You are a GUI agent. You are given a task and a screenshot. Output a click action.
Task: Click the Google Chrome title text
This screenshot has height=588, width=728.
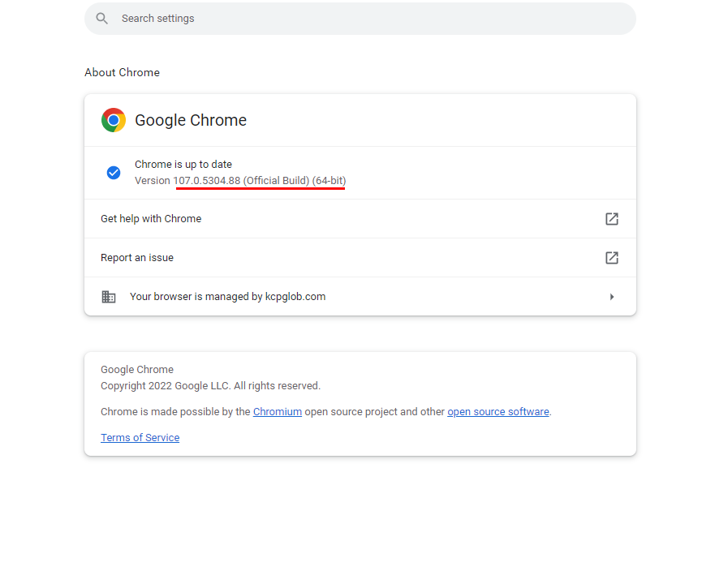pyautogui.click(x=191, y=120)
